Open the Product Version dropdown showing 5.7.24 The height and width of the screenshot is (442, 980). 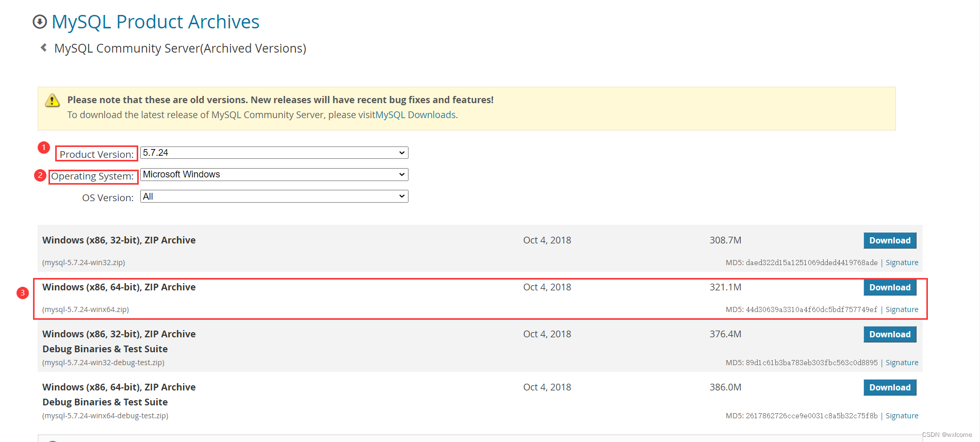[274, 153]
